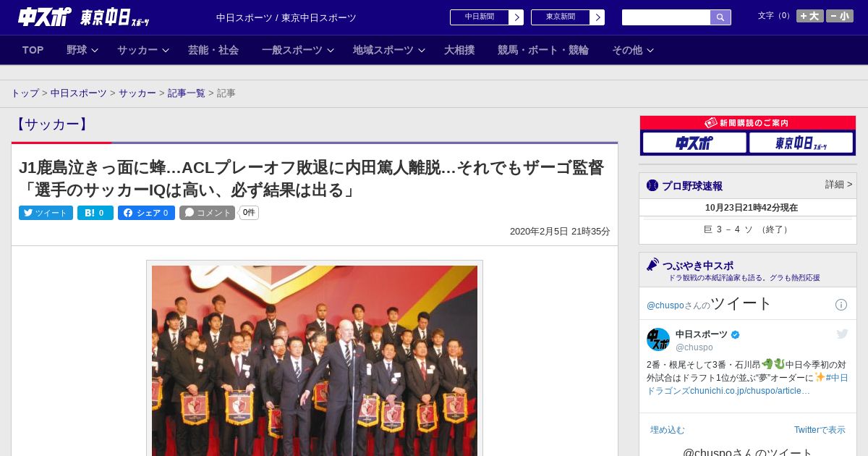Click the 0件 comment count
The height and width of the screenshot is (456, 868).
249,213
